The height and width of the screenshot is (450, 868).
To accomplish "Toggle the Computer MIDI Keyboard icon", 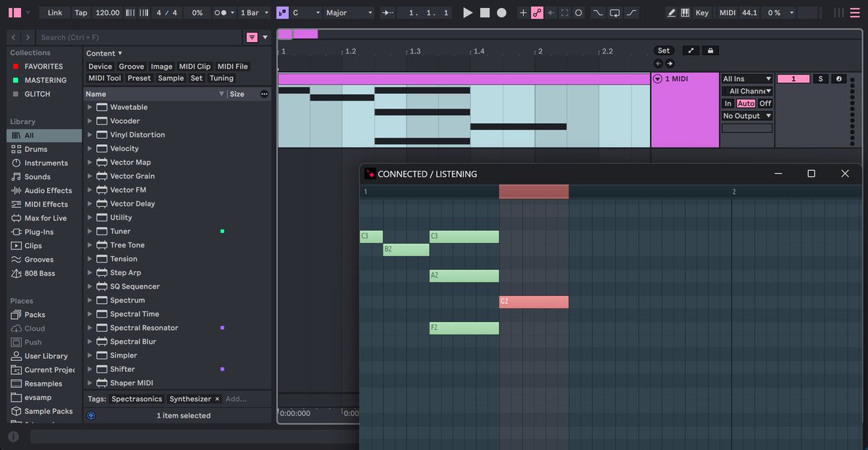I will (684, 13).
